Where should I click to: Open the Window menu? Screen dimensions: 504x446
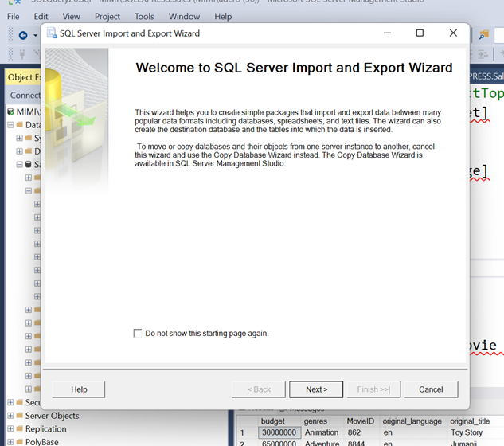click(184, 17)
